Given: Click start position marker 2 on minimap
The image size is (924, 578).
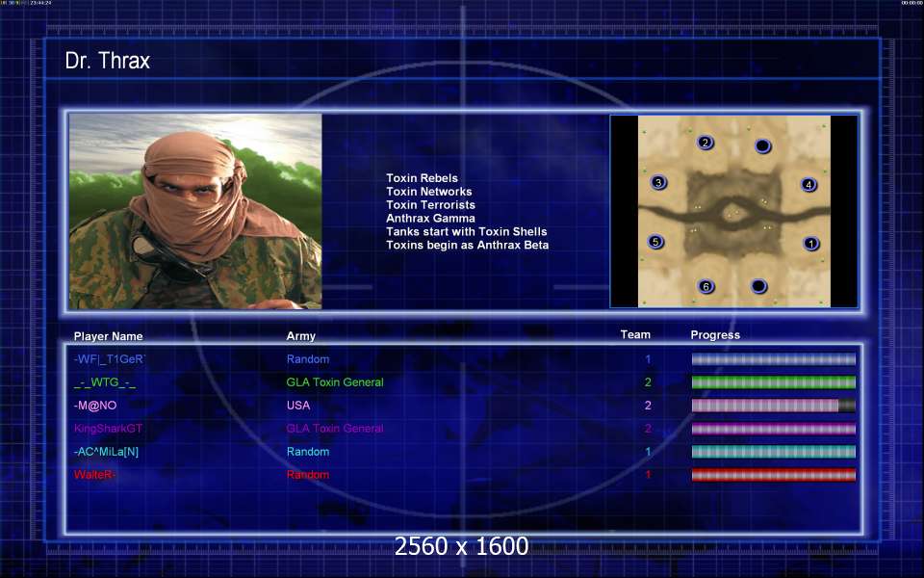Looking at the screenshot, I should [705, 143].
